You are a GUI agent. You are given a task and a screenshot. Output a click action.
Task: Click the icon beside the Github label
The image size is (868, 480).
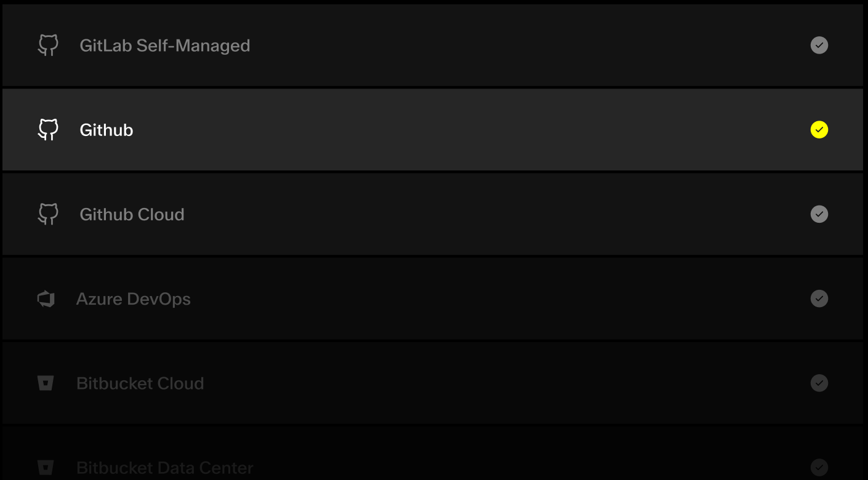click(48, 130)
